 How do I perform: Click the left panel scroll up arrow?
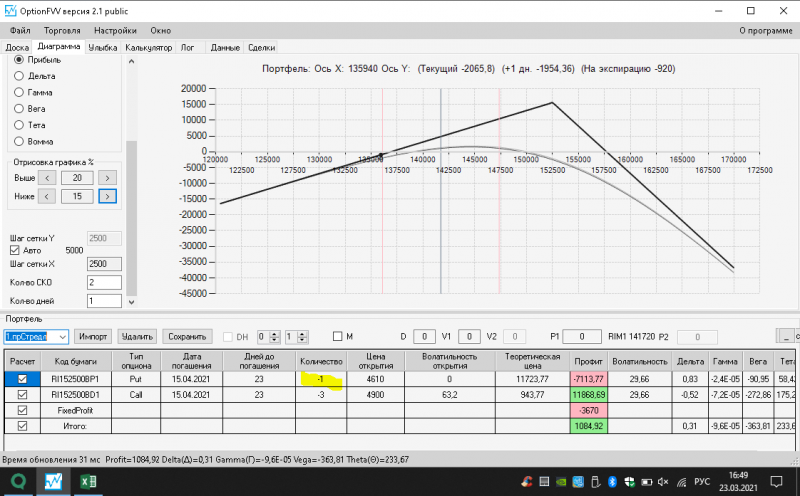point(131,61)
